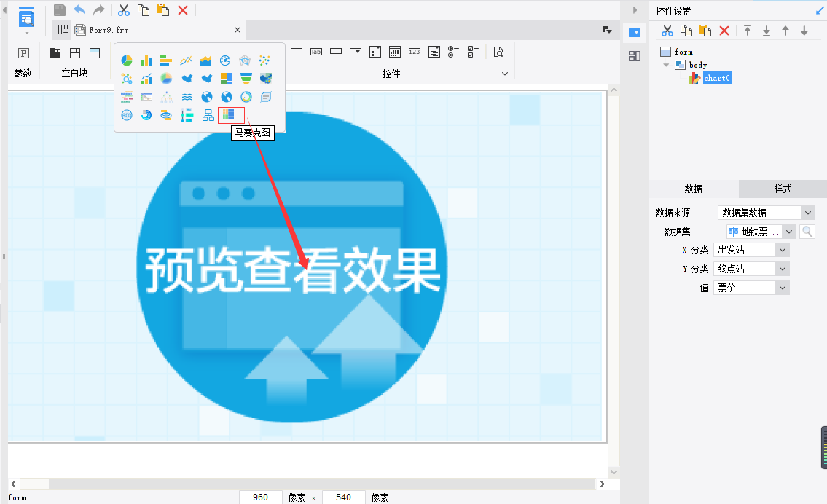This screenshot has width=827, height=504.
Task: Cut the widget in the 控件设置 panel
Action: [x=667, y=31]
